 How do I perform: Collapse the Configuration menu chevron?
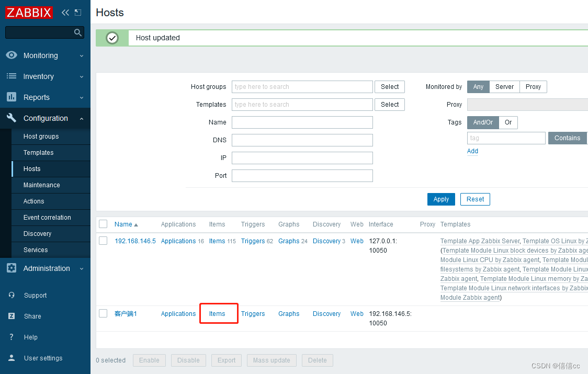pos(82,119)
